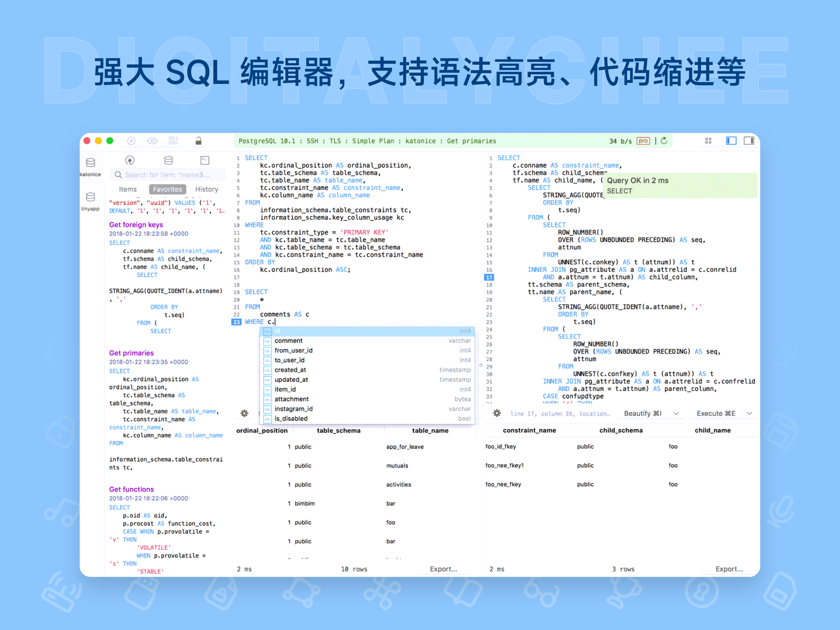
Task: Toggle the left sidebar panel button
Action: [731, 141]
